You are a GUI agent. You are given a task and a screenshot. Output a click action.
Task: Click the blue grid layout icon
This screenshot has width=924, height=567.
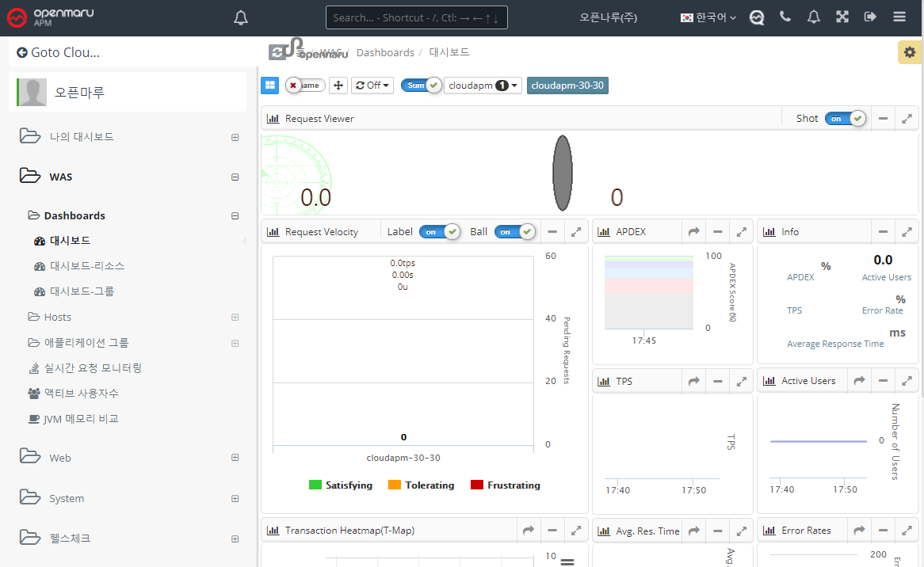tap(269, 86)
